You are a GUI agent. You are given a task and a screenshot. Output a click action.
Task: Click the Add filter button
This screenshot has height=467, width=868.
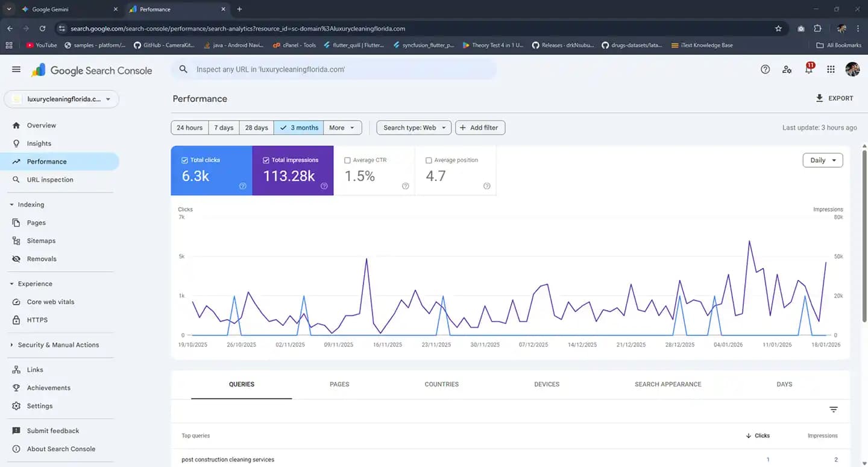(480, 128)
